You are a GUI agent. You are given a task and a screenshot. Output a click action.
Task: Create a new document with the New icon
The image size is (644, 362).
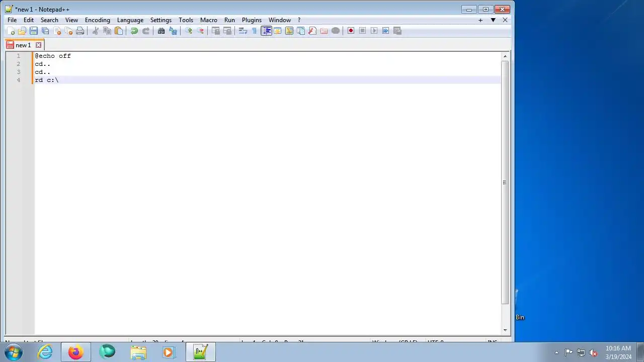click(11, 31)
